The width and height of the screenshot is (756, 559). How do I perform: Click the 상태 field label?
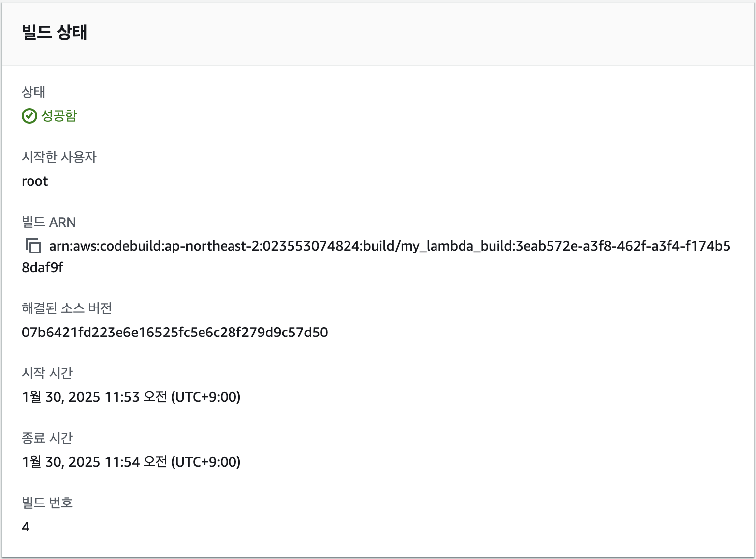[33, 92]
